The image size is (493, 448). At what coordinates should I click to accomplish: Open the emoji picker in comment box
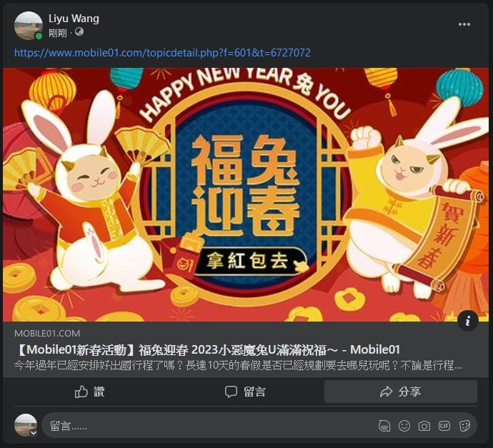(404, 426)
